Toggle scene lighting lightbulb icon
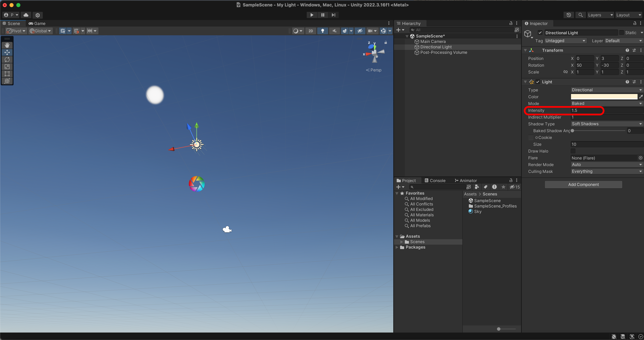This screenshot has width=644, height=340. click(323, 31)
